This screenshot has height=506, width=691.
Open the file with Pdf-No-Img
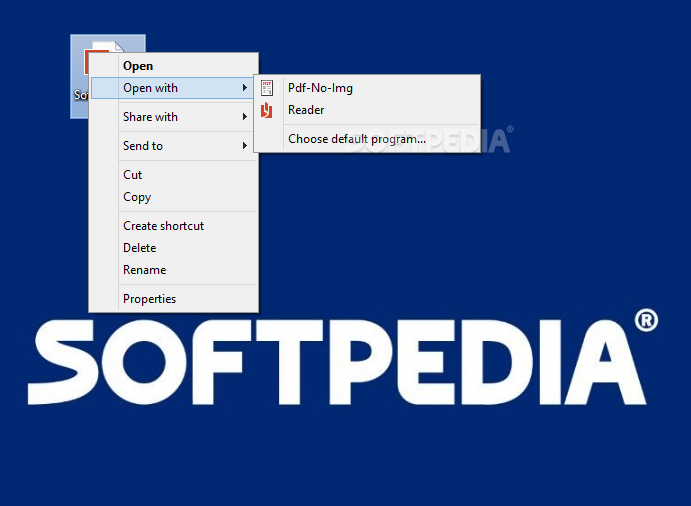[367, 88]
